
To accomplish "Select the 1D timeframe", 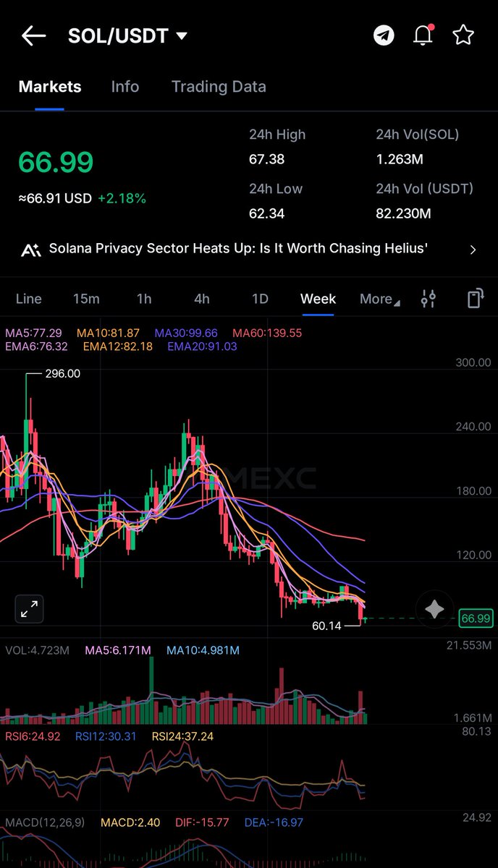I will pos(260,299).
